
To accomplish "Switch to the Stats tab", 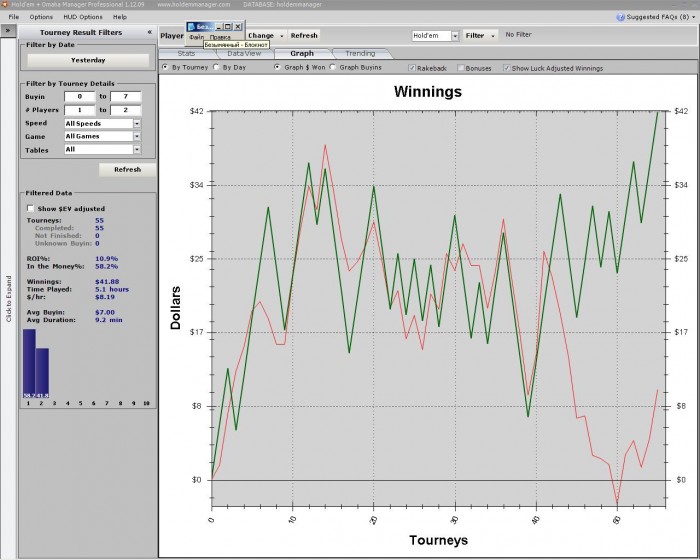I will pyautogui.click(x=187, y=54).
